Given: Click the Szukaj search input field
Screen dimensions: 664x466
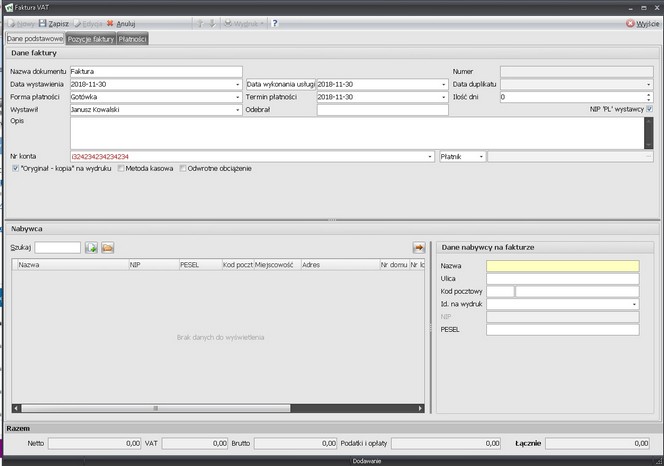Looking at the screenshot, I should pyautogui.click(x=58, y=247).
